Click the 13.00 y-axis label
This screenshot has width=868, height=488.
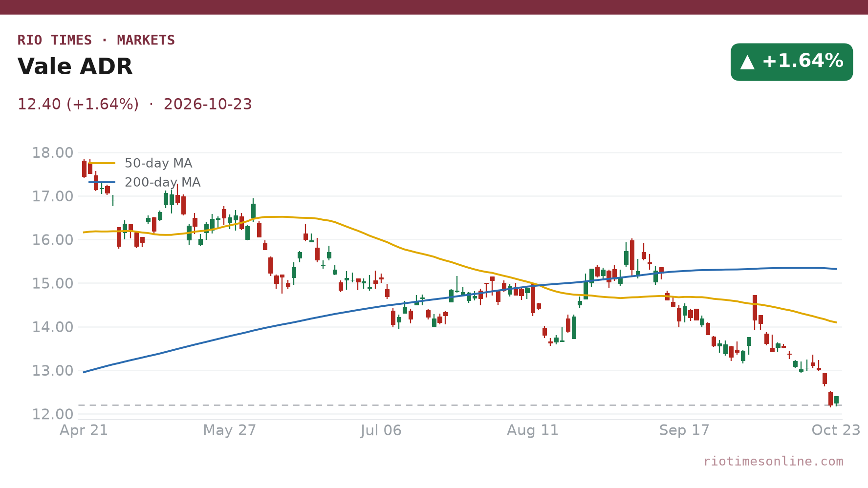[x=53, y=371]
